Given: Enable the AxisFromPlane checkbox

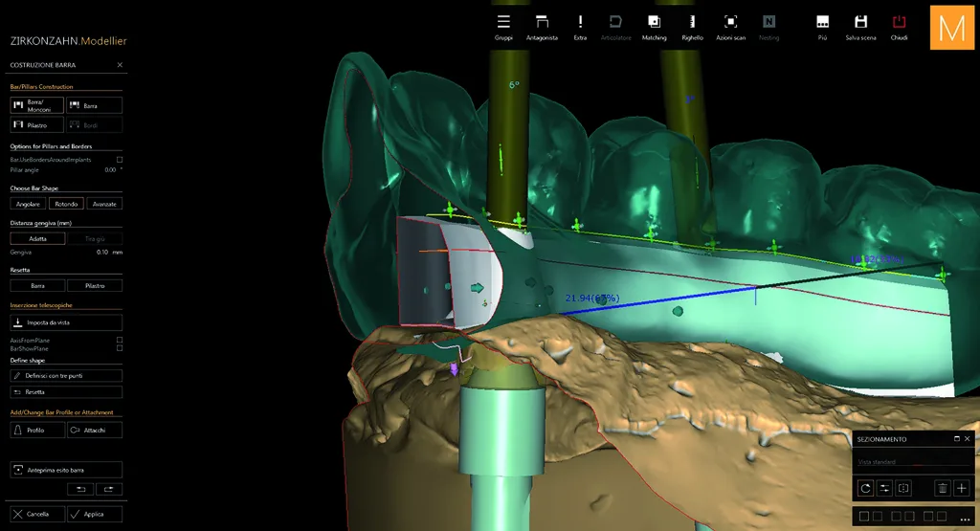Looking at the screenshot, I should tap(120, 341).
